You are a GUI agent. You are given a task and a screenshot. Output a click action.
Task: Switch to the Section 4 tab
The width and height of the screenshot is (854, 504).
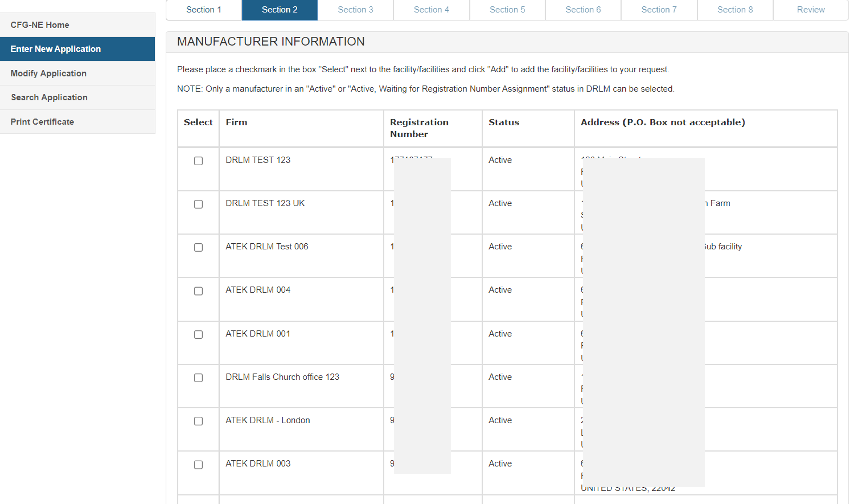click(431, 10)
